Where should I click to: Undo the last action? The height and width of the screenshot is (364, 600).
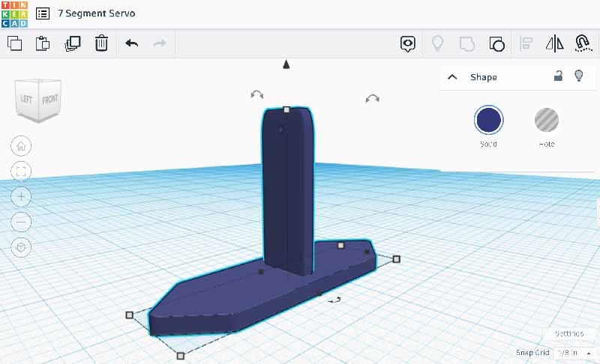[x=132, y=43]
